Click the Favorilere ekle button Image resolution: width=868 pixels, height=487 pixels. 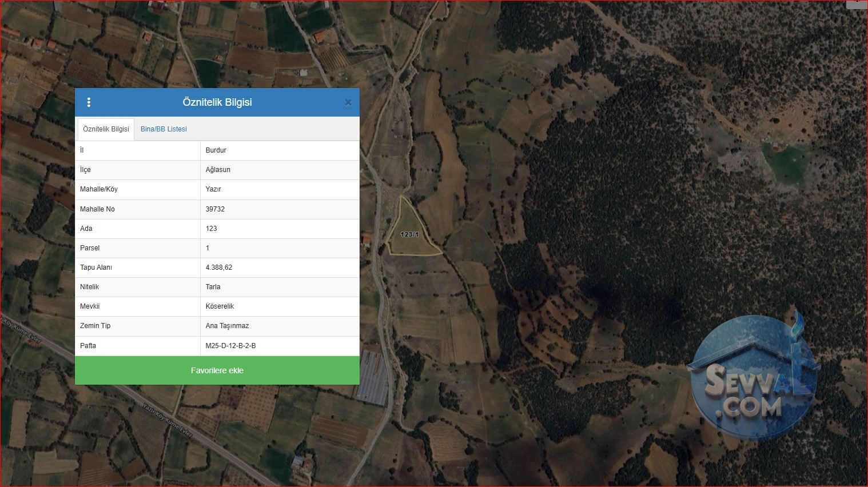217,370
